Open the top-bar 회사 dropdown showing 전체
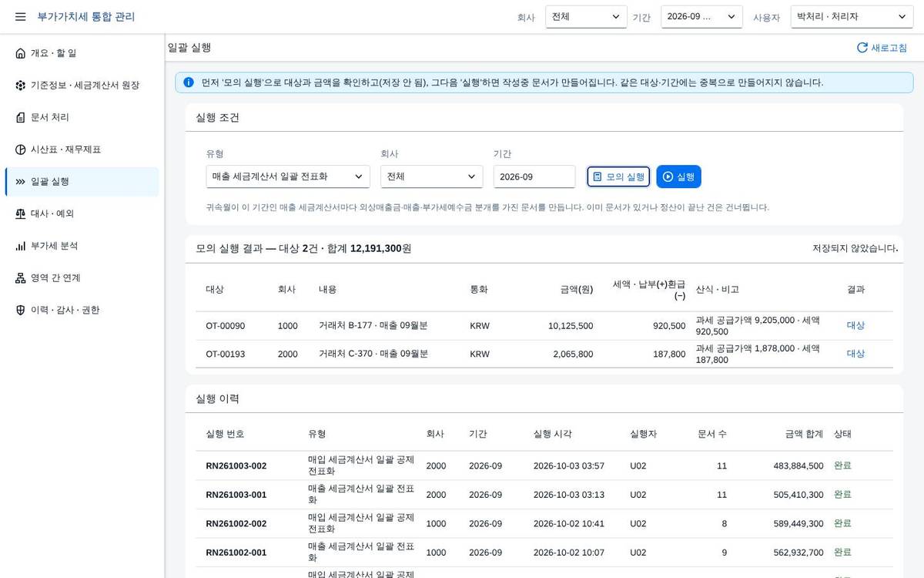Screen dimensions: 924x578 point(586,17)
